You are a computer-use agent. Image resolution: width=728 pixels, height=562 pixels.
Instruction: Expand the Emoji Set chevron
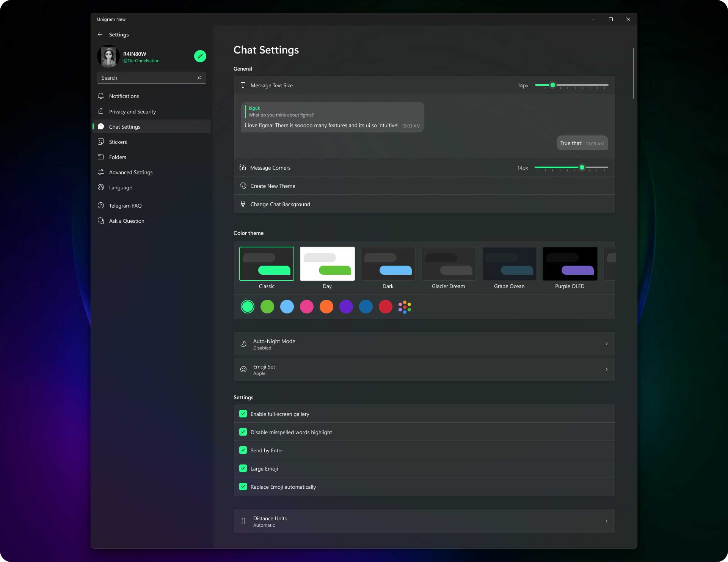click(607, 369)
